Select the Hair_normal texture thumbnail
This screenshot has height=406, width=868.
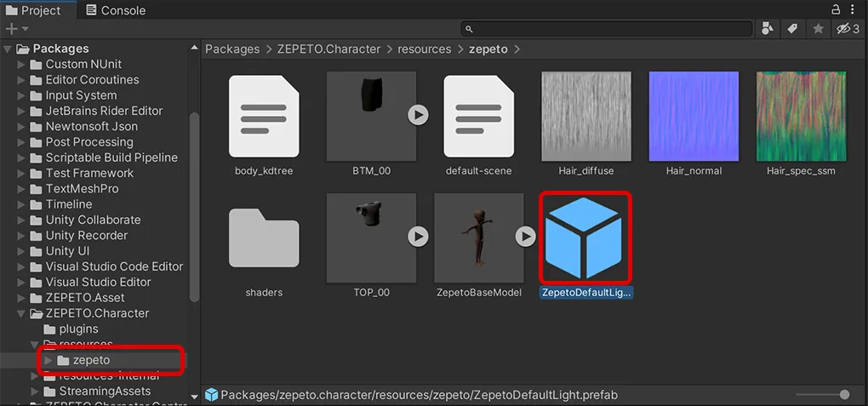point(694,117)
